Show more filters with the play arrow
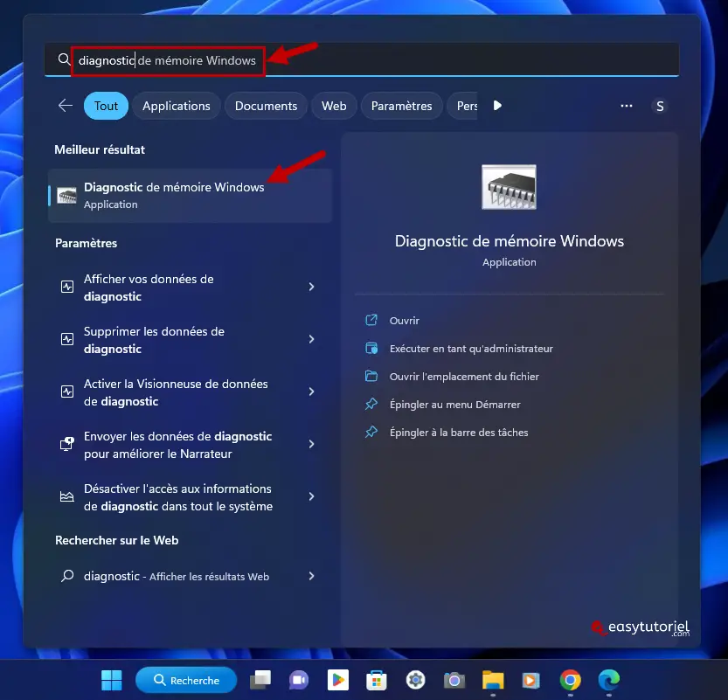Viewport: 728px width, 700px height. (x=497, y=106)
